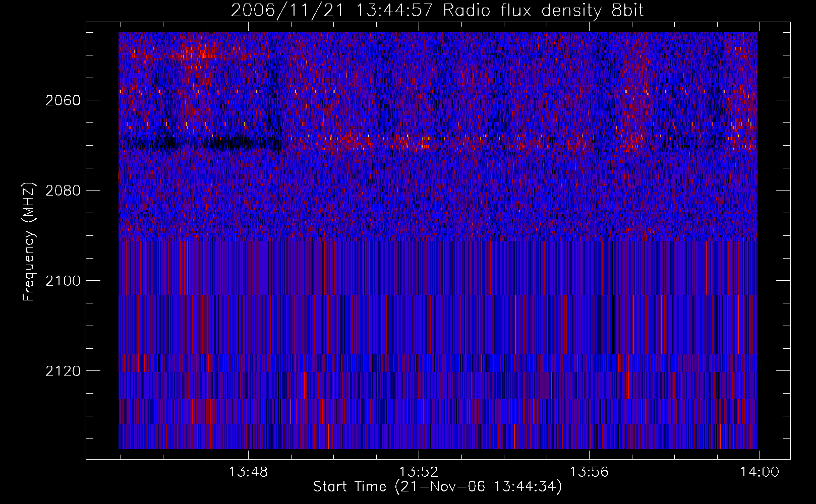Image resolution: width=816 pixels, height=504 pixels.
Task: Click the 13:52 time axis label
Action: coord(419,472)
